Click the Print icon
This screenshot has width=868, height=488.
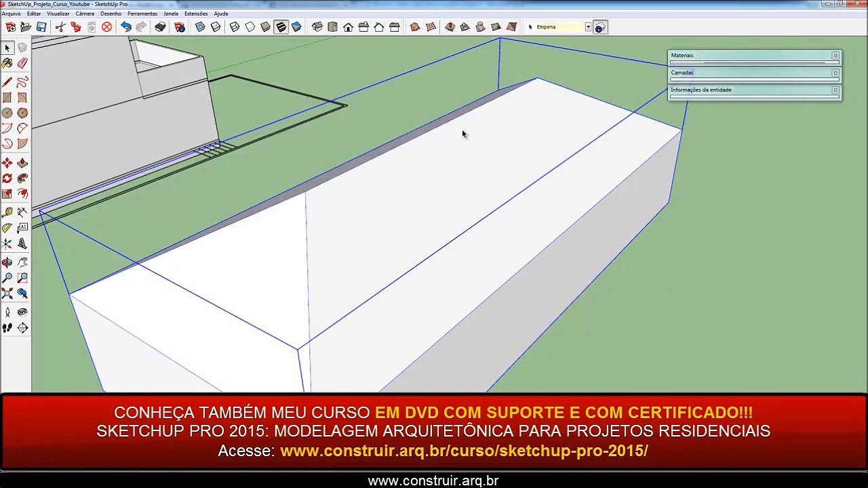[x=160, y=27]
